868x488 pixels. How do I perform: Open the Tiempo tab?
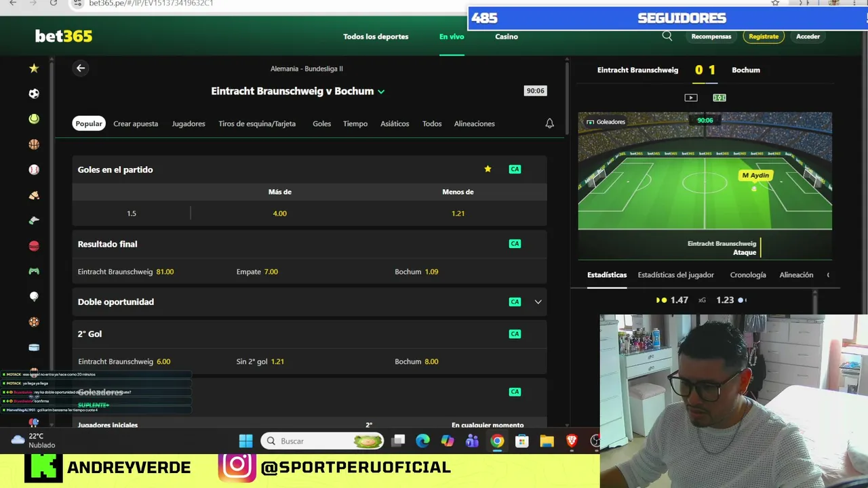[355, 123]
